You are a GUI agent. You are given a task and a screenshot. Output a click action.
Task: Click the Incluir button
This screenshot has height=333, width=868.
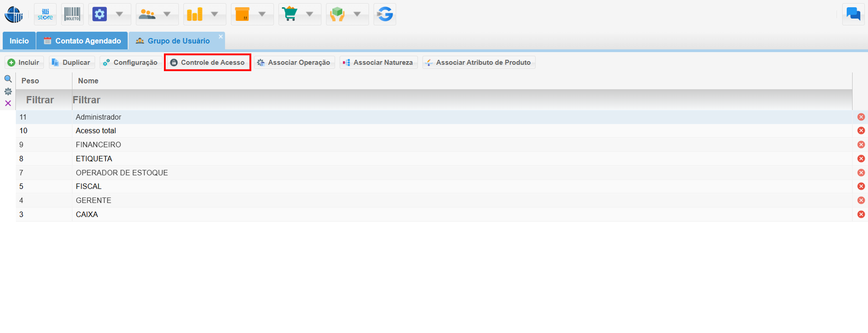click(24, 63)
